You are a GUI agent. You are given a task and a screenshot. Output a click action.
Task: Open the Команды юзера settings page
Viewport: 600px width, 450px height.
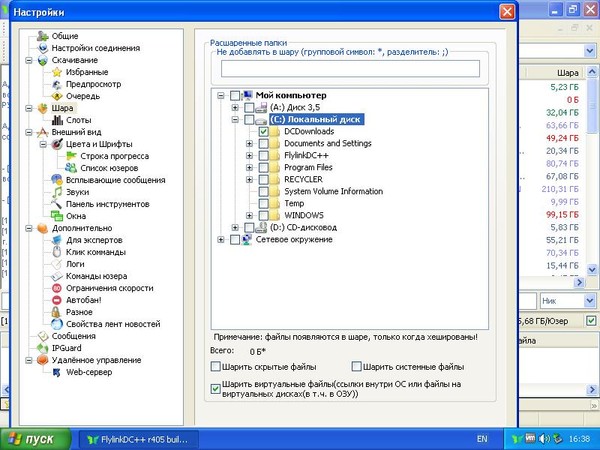coord(96,276)
